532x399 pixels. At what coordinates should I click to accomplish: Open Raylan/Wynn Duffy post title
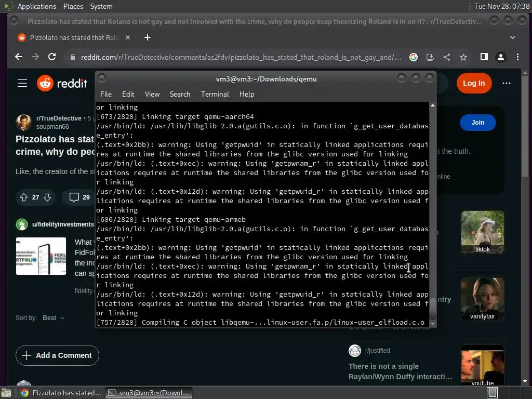400,371
